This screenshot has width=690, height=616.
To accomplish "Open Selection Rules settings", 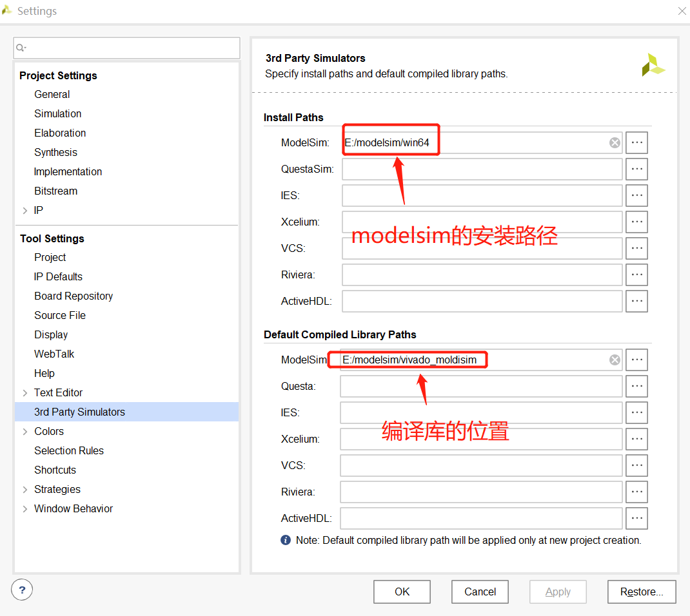I will coord(69,450).
